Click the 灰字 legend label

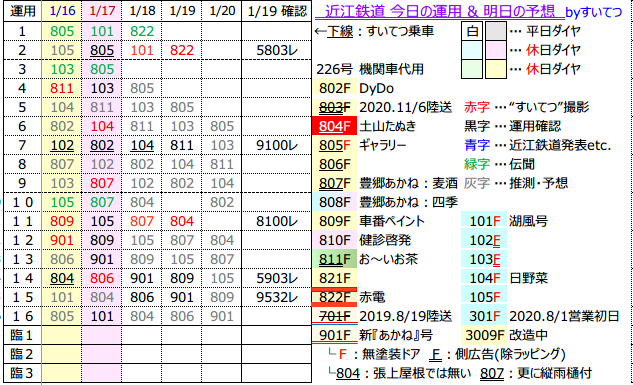pos(477,183)
